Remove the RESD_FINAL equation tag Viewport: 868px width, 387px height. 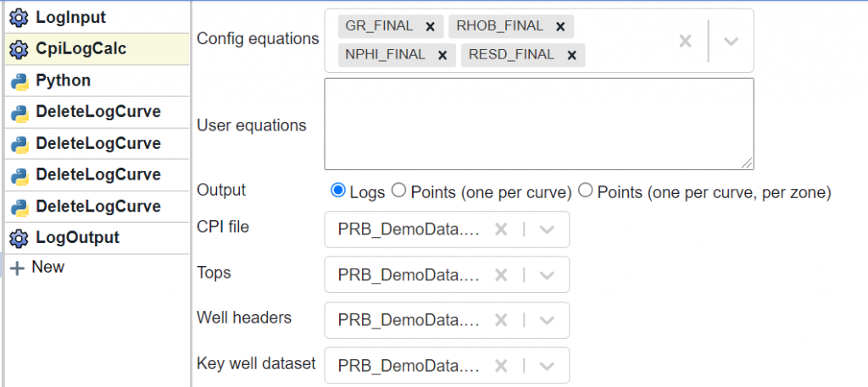572,55
